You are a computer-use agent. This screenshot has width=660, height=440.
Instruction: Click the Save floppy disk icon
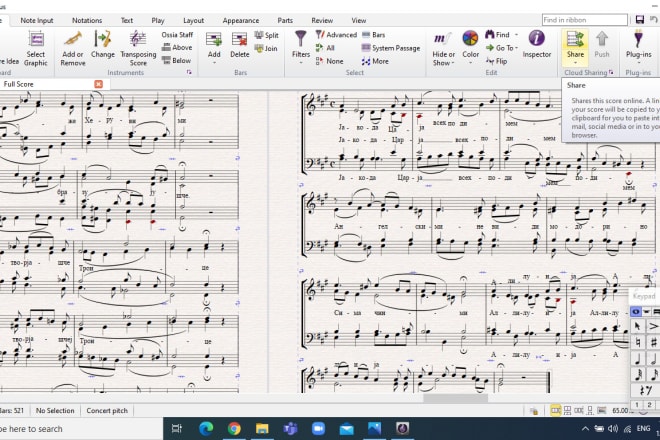point(640,20)
